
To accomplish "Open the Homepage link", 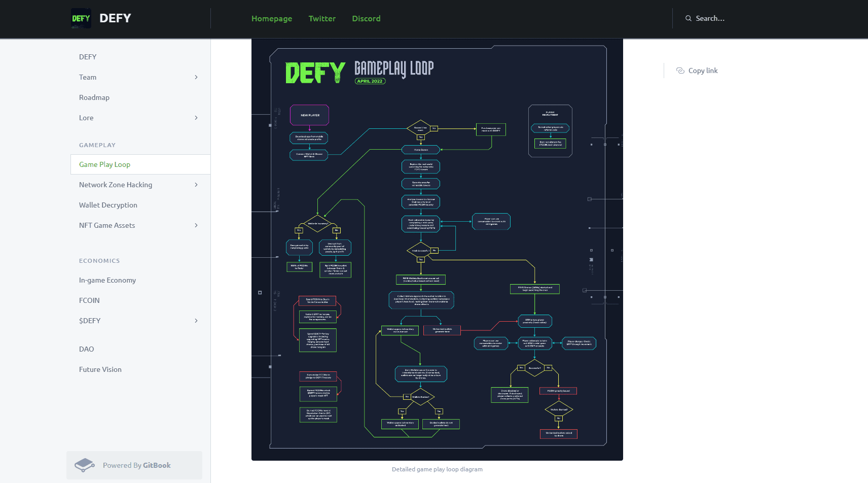I will coord(272,18).
